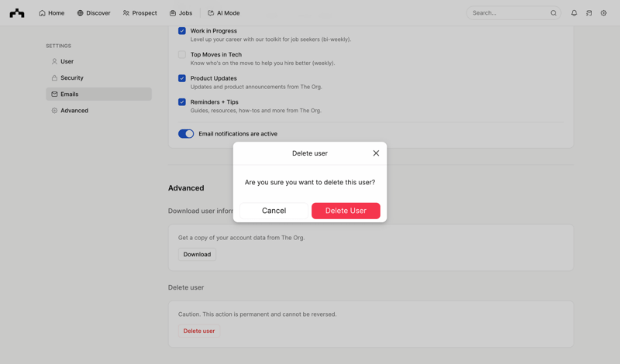Screen dimensions: 620x364
Task: Click 'Get a copy of your account data' text
Action: [x=241, y=238]
